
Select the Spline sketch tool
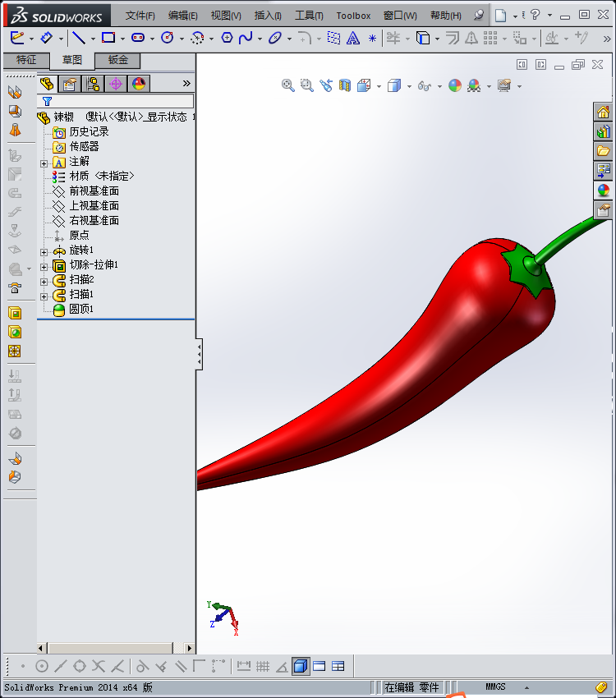point(246,38)
